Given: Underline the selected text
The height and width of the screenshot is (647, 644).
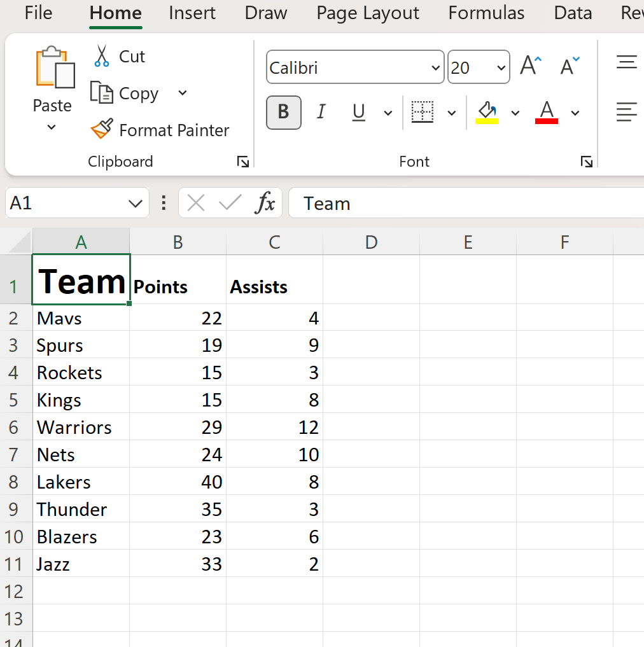Looking at the screenshot, I should tap(358, 112).
